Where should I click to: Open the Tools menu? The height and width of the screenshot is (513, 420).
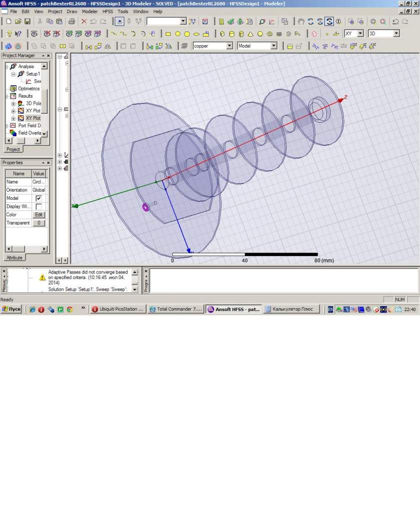pyautogui.click(x=123, y=12)
